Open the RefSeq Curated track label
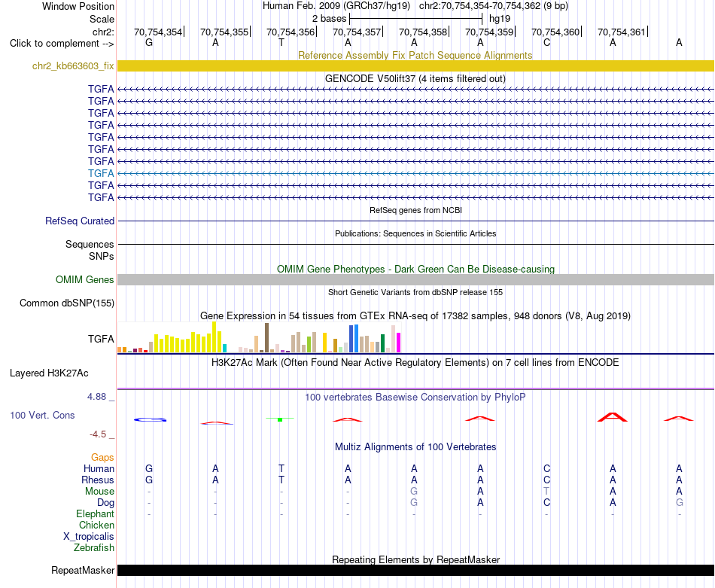Image resolution: width=715 pixels, height=588 pixels. point(79,221)
